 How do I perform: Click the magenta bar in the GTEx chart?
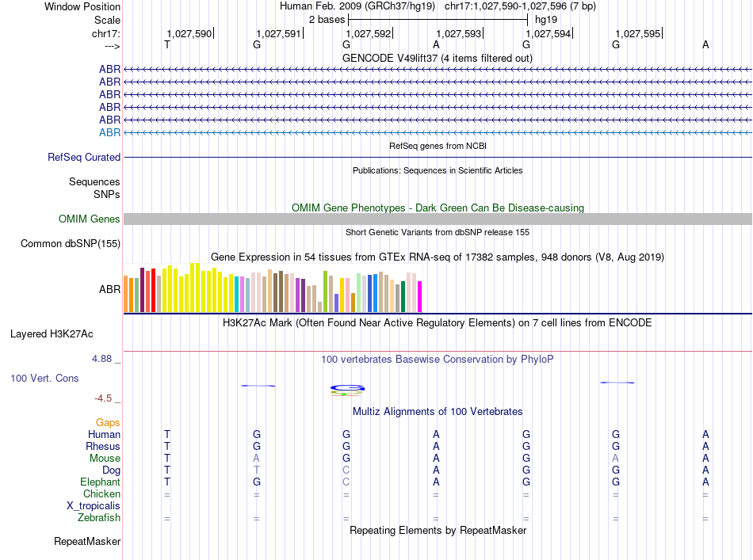click(x=419, y=296)
